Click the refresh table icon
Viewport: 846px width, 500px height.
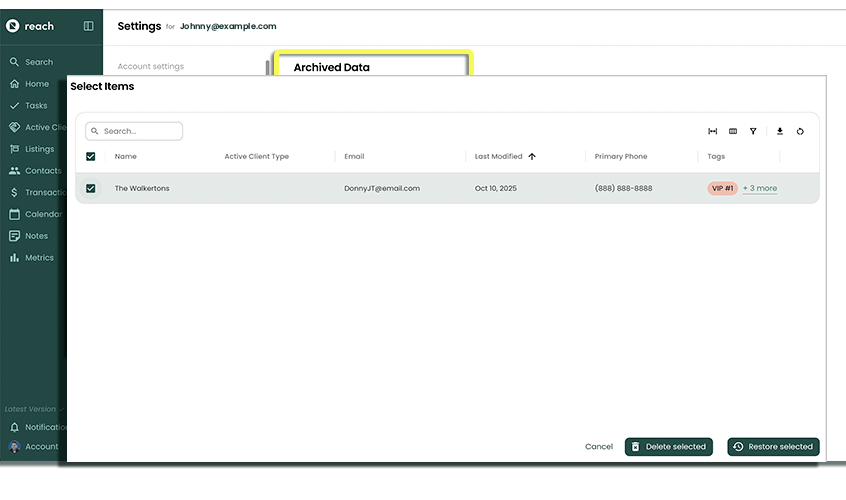(800, 131)
